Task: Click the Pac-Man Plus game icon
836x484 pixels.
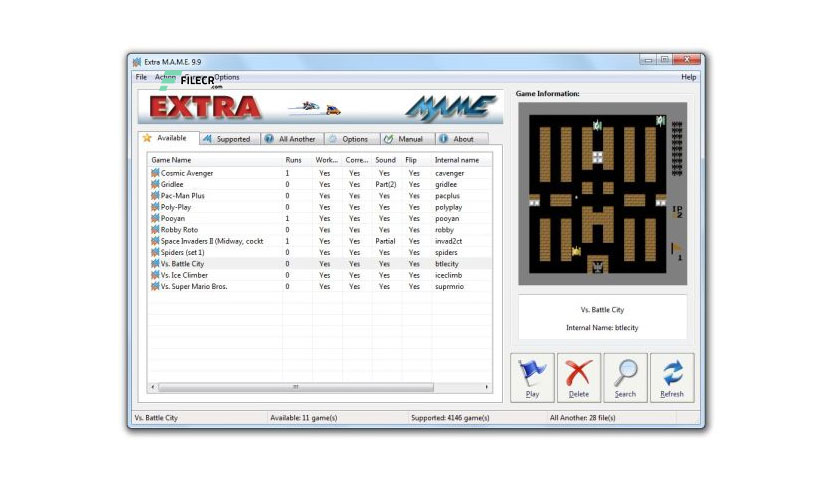Action: 155,196
